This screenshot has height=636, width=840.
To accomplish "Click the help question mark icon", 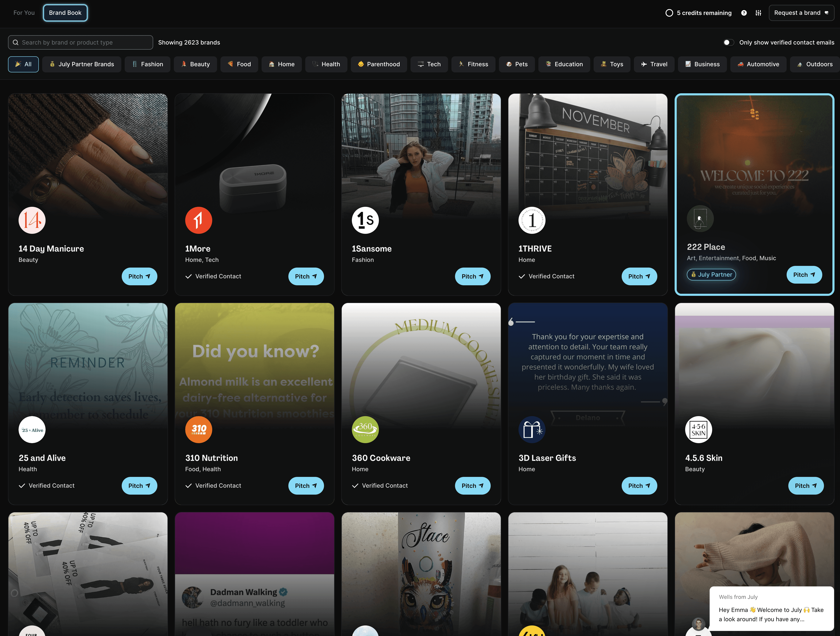I will click(744, 13).
